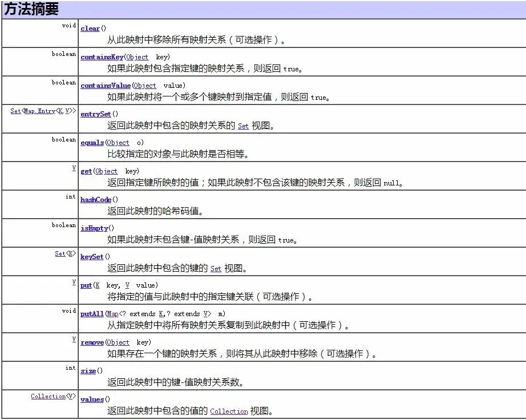Open the hashCode method link
The height and width of the screenshot is (420, 526).
(x=96, y=200)
